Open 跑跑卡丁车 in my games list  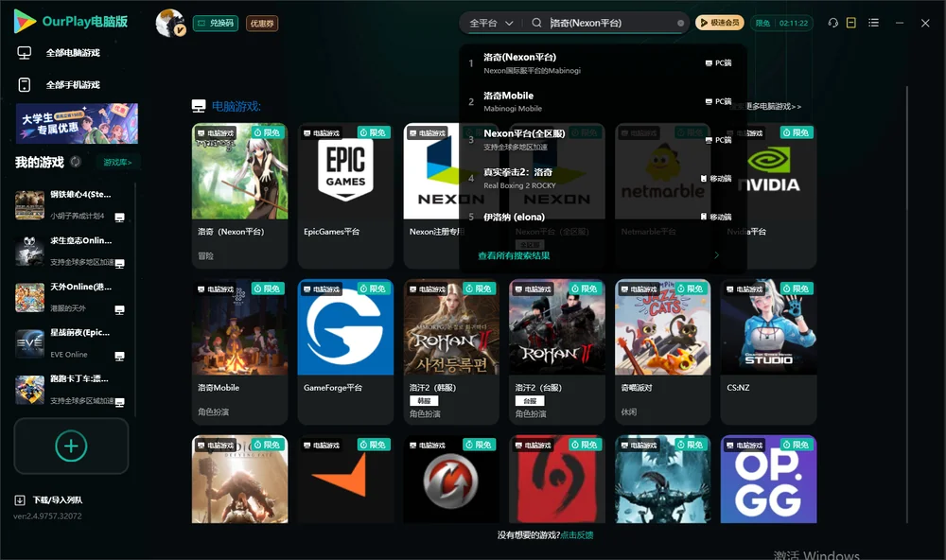click(71, 390)
